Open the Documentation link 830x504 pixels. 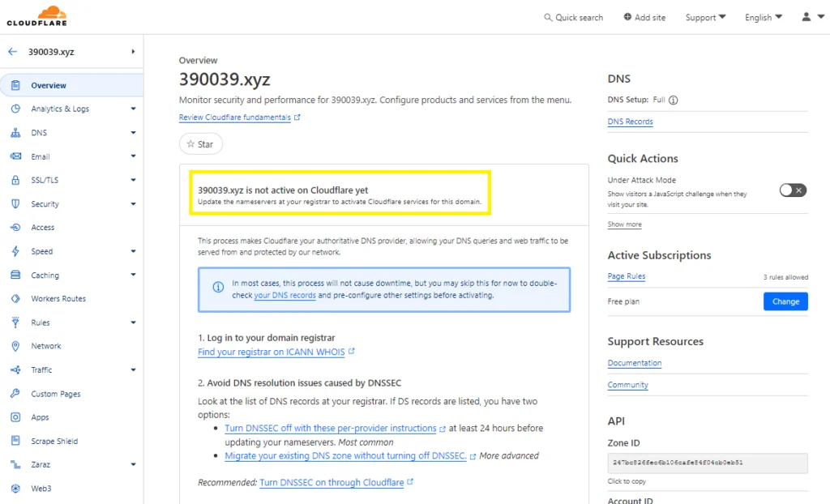pyautogui.click(x=635, y=363)
